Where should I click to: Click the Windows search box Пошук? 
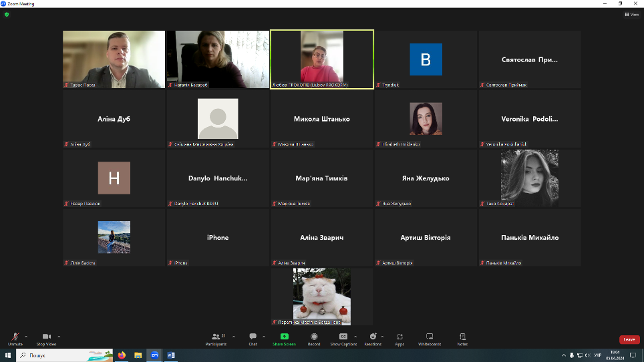(63, 355)
